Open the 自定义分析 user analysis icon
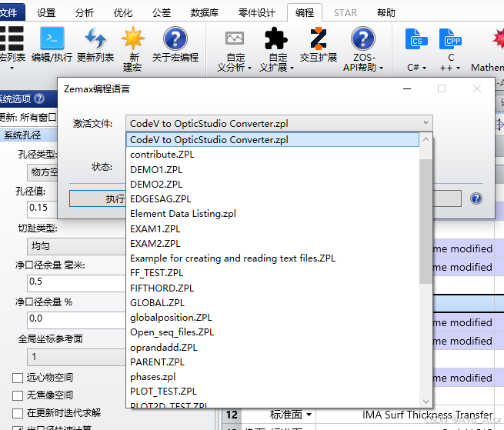504x430 pixels. (235, 38)
